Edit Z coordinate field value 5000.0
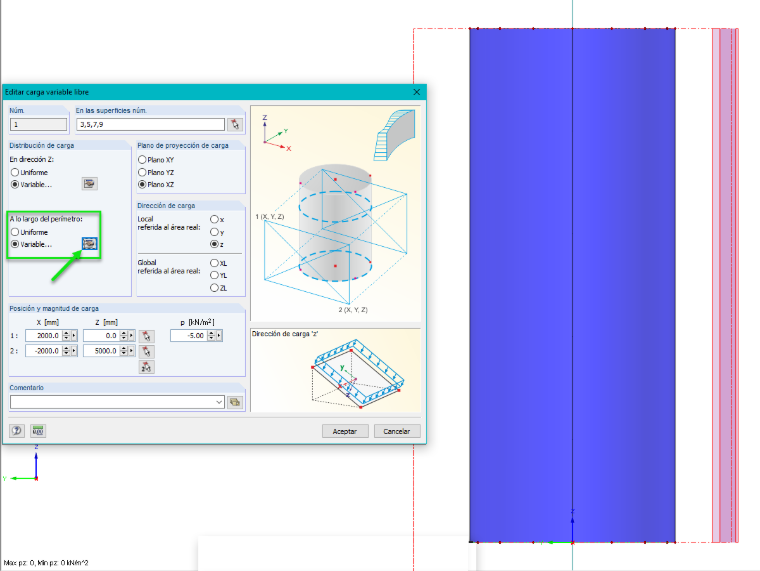Viewport: 760px width, 571px height. (101, 351)
